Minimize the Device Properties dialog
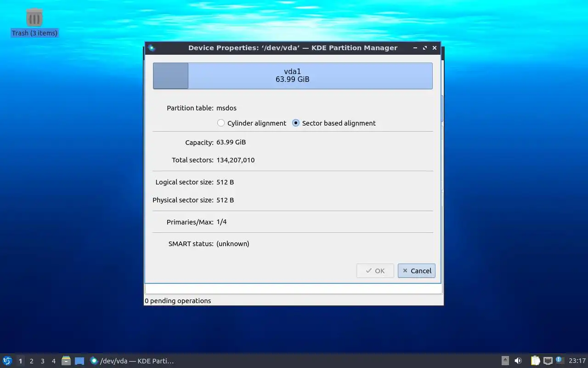Screen dimensions: 588x368 click(x=415, y=48)
